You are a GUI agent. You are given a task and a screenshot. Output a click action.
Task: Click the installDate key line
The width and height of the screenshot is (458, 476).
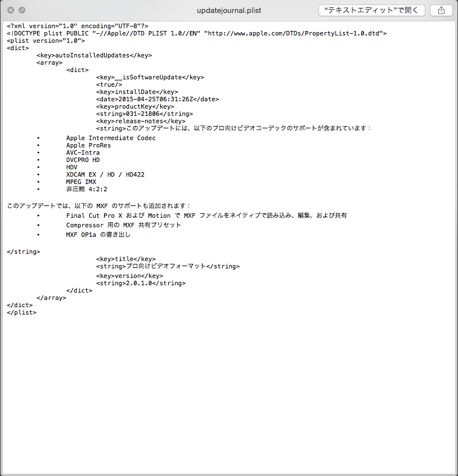tap(137, 92)
